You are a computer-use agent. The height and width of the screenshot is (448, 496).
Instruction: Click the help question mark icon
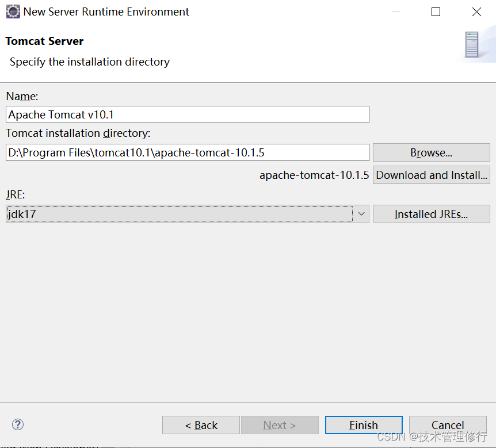(x=18, y=424)
